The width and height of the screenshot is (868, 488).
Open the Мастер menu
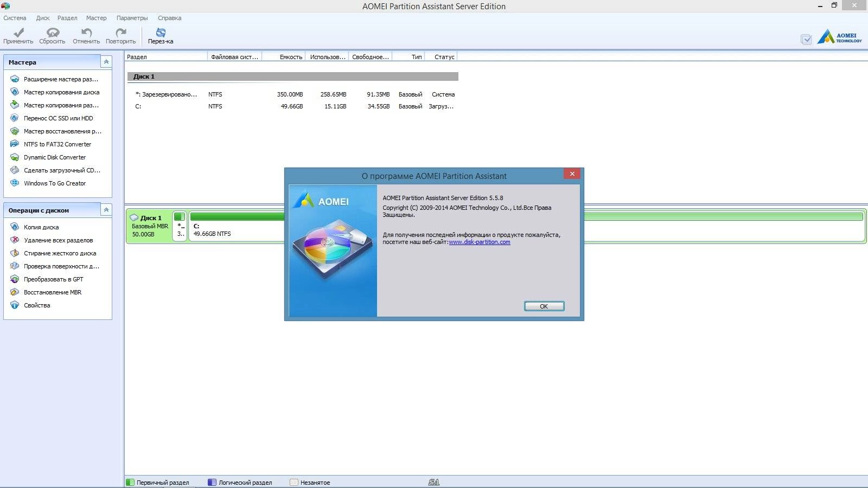[96, 18]
